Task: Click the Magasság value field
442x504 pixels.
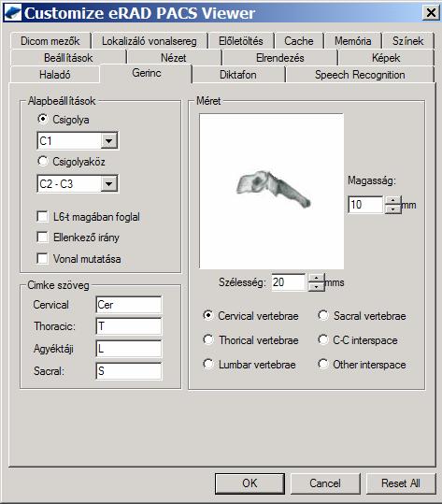Action: click(x=365, y=205)
